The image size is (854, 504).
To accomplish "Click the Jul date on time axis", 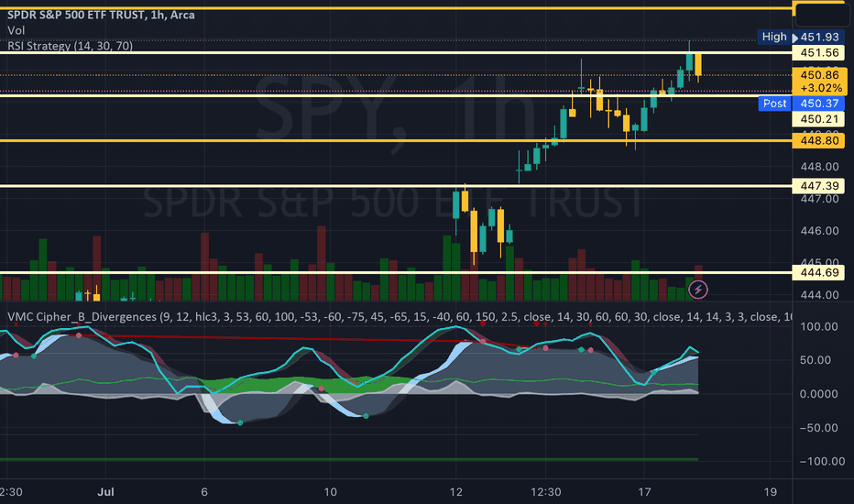I will [105, 492].
